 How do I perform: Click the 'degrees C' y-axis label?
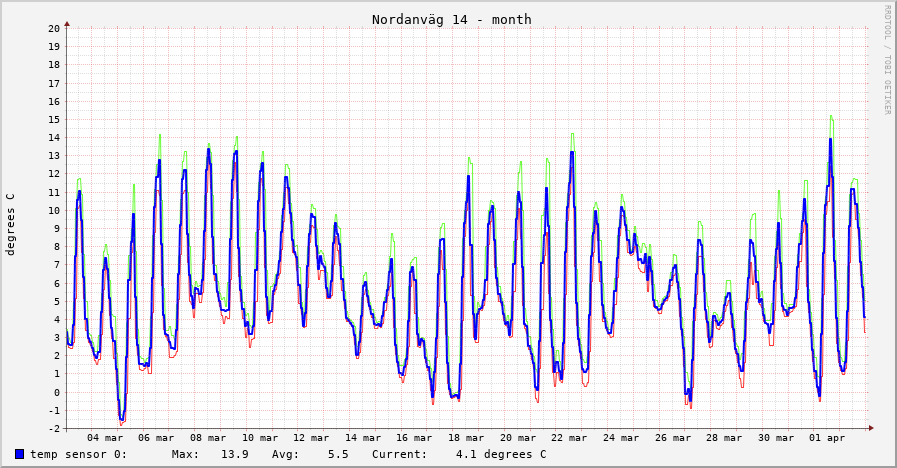(11, 224)
